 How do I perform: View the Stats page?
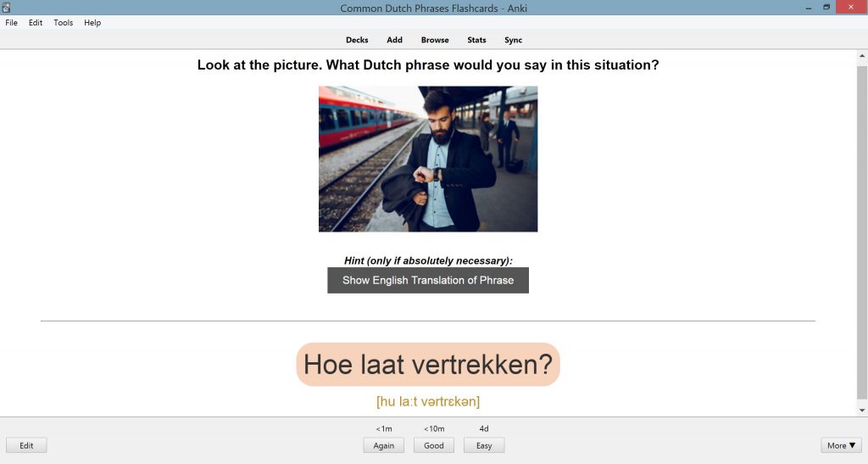point(476,40)
